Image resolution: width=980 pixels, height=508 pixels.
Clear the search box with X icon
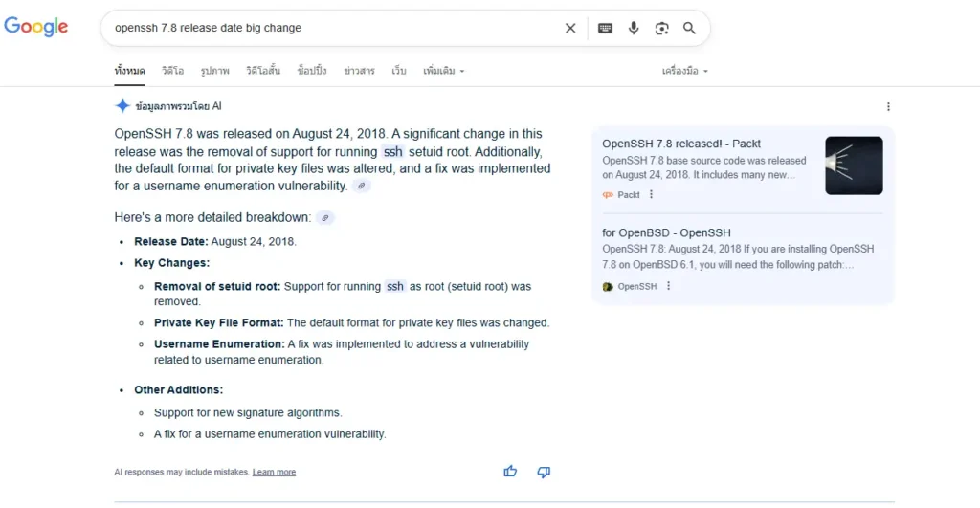click(x=570, y=29)
